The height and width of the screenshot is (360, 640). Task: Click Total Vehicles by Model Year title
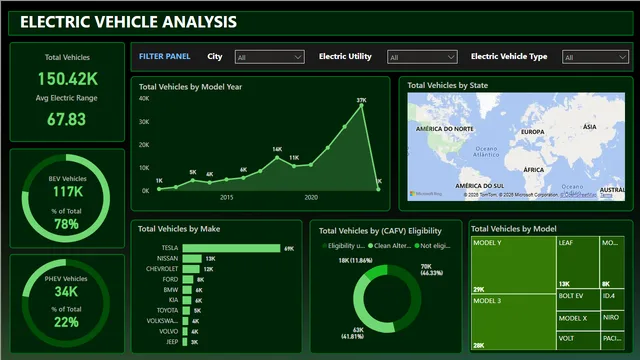coord(190,87)
